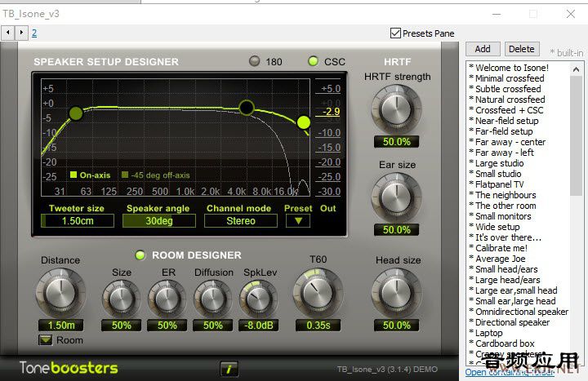Click the info 'i' icon button

229,369
